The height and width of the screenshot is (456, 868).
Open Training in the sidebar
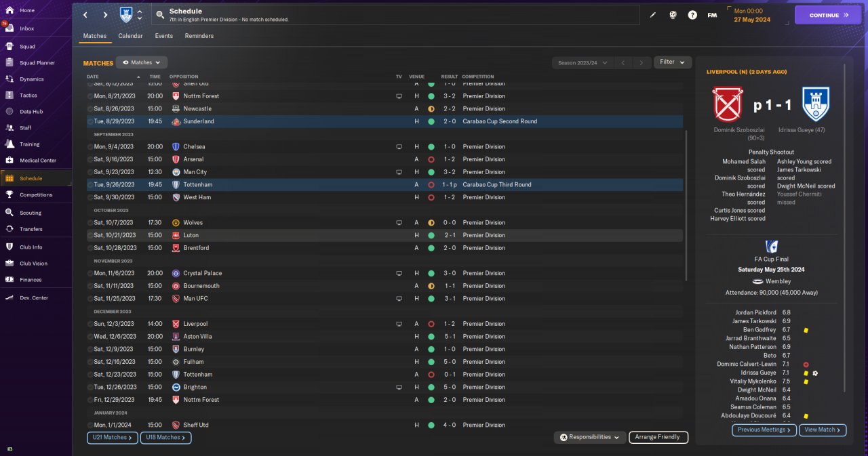[x=29, y=144]
